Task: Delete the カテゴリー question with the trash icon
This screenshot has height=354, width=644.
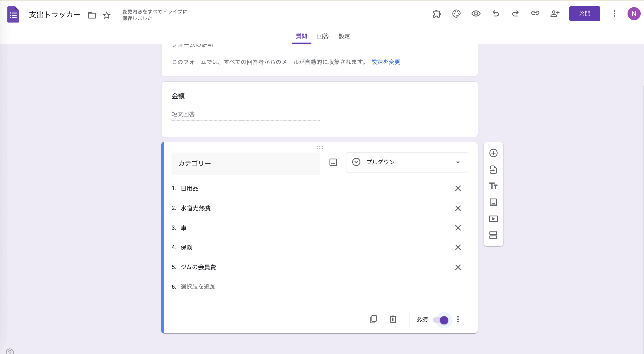Action: [393, 319]
